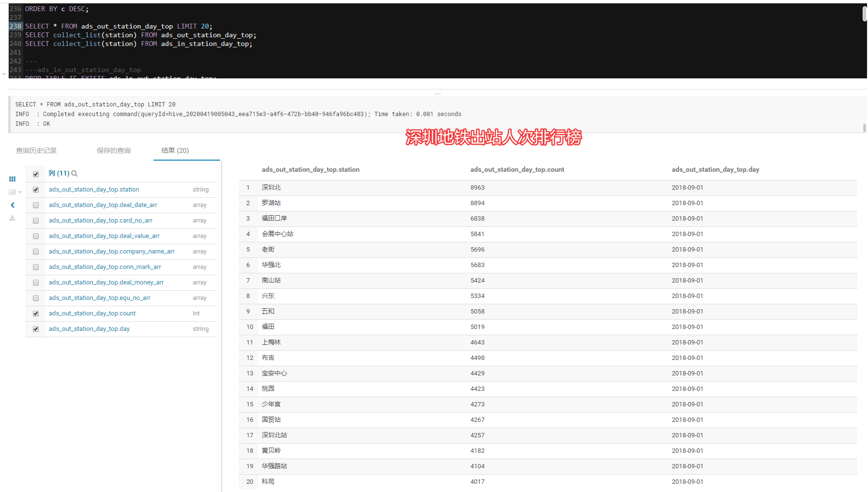Image resolution: width=868 pixels, height=492 pixels.
Task: Place cursor on editor line 238
Action: click(119, 26)
